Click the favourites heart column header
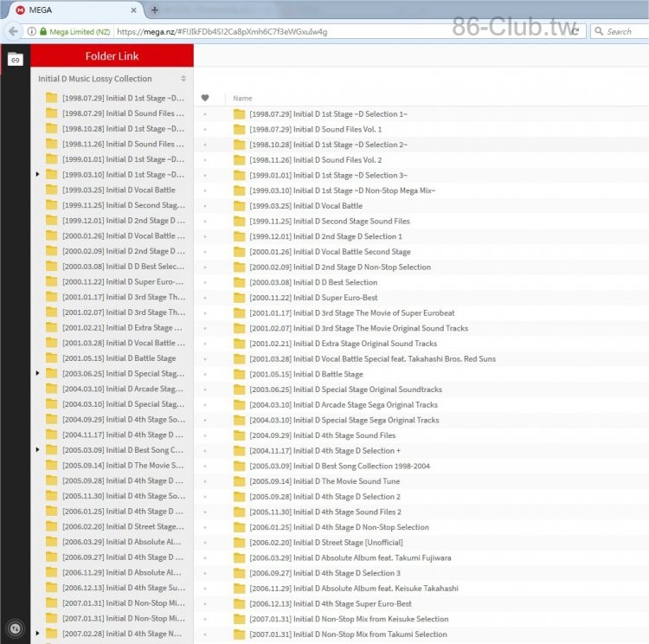Image resolution: width=649 pixels, height=644 pixels. (x=205, y=98)
